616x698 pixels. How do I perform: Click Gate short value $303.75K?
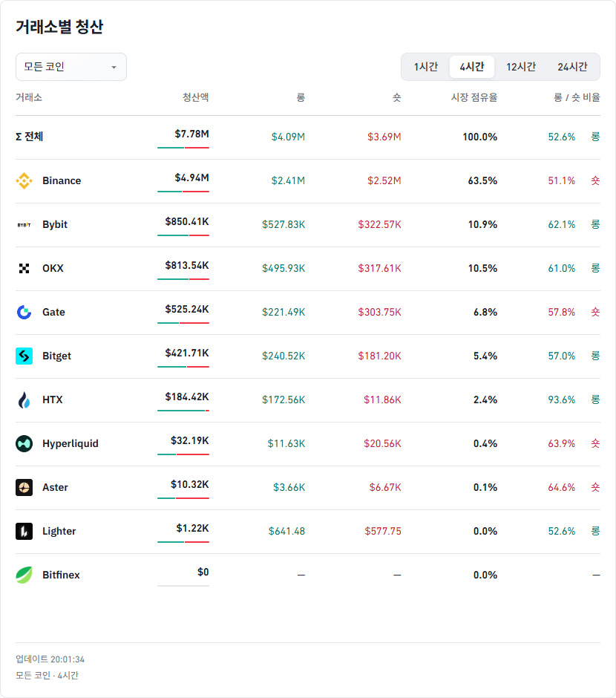(379, 312)
